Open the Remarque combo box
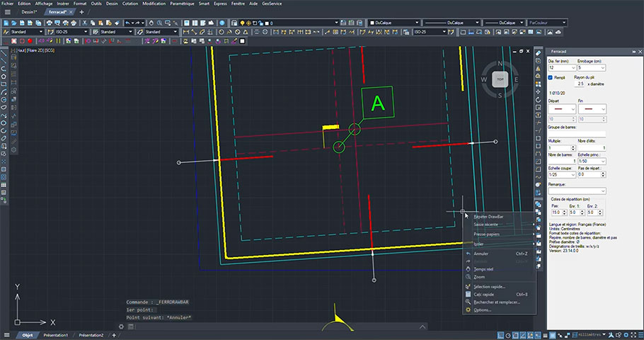644x340 pixels. pos(577,191)
